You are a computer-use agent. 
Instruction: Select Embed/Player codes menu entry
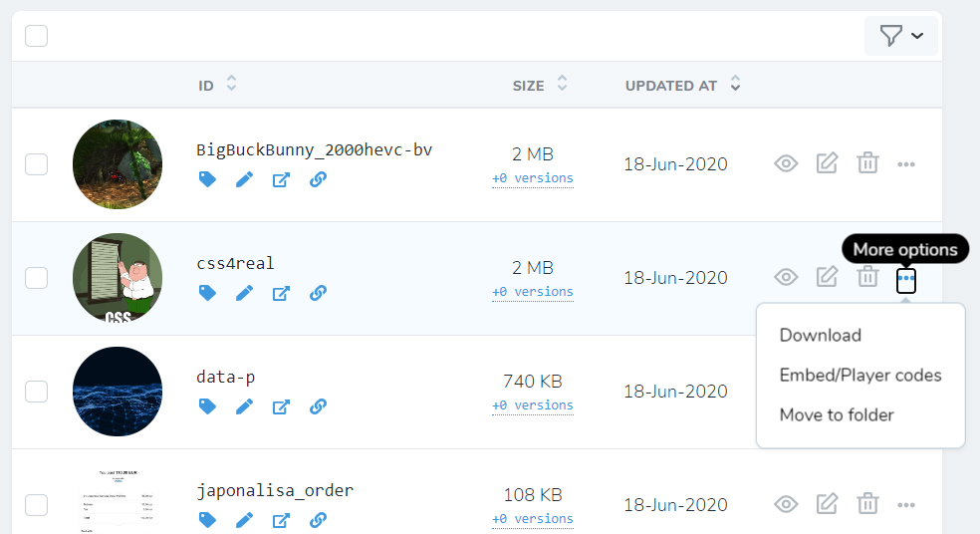point(860,376)
